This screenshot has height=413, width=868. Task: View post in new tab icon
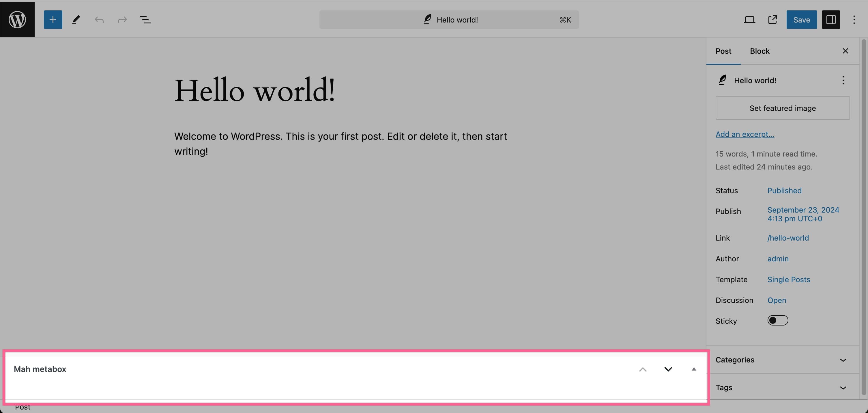[773, 20]
